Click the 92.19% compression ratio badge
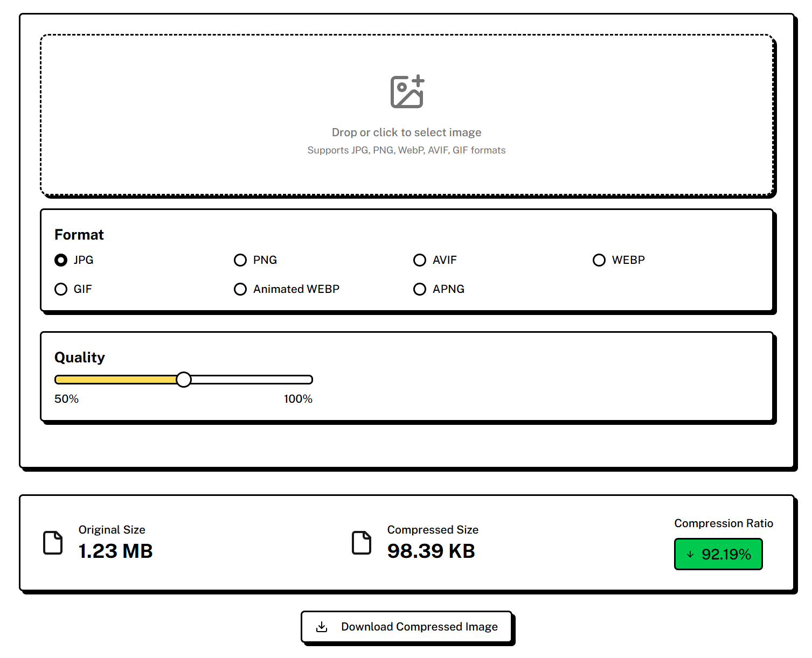Image resolution: width=812 pixels, height=658 pixels. [718, 554]
